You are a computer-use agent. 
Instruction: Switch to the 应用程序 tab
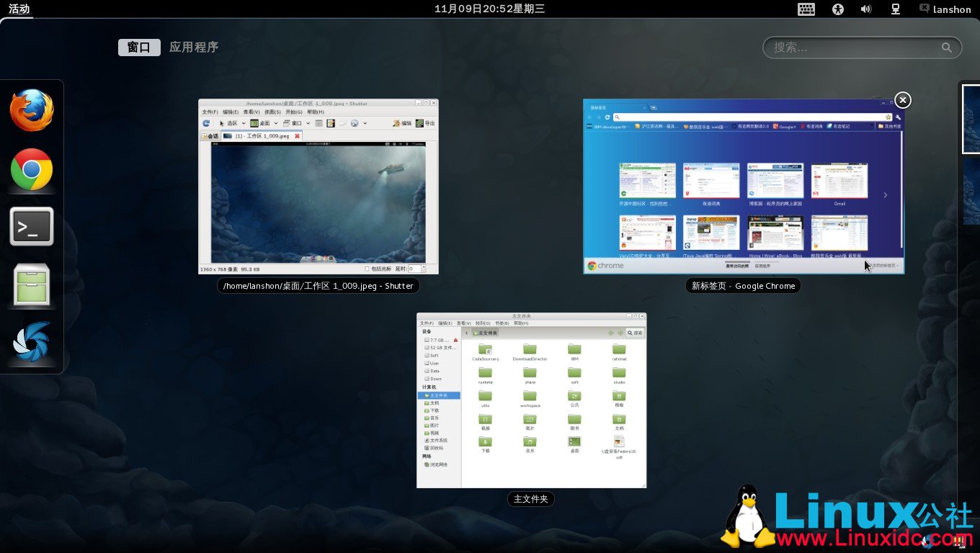194,48
